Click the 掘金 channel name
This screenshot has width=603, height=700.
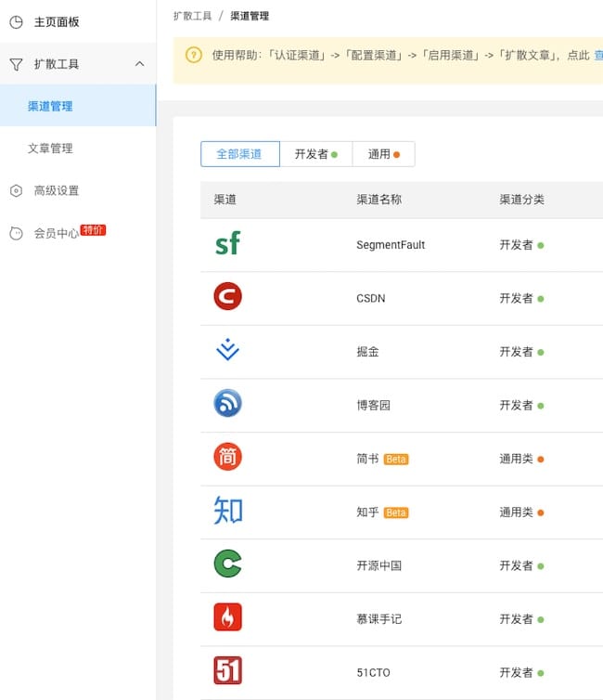pos(367,352)
